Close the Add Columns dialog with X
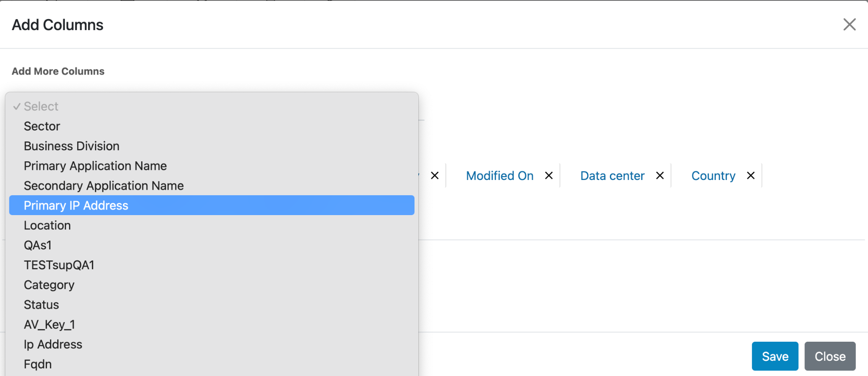This screenshot has height=376, width=868. coord(849,25)
